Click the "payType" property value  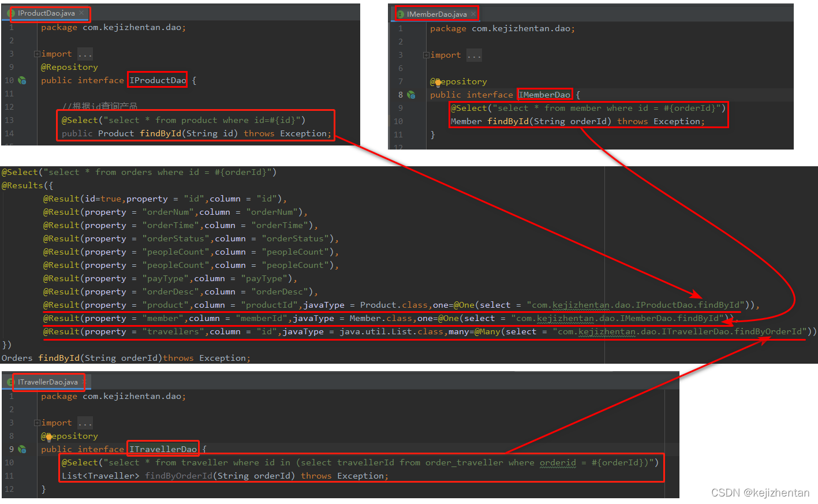pos(166,278)
